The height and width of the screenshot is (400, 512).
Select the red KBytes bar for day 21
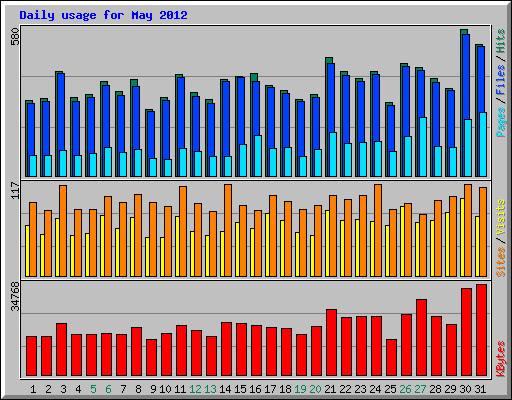(x=331, y=342)
